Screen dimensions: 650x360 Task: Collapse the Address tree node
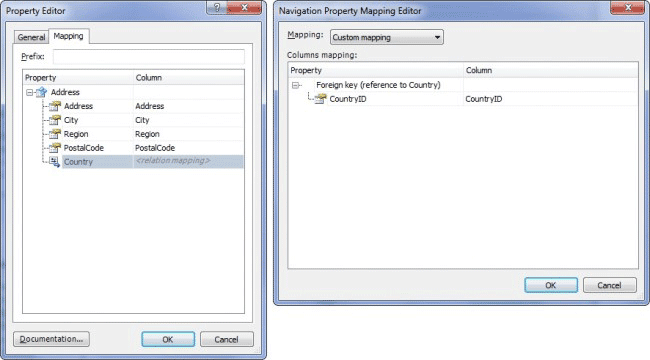(29, 92)
